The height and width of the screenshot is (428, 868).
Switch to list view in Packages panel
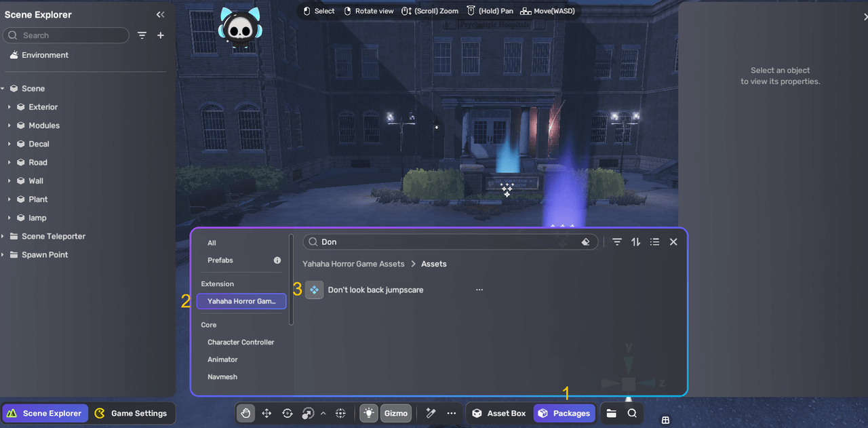click(654, 242)
